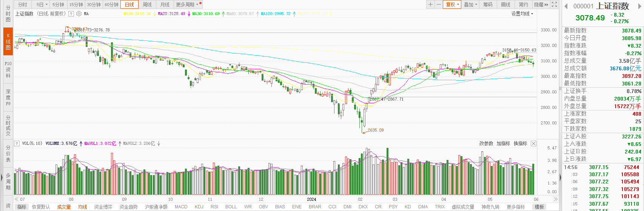
Task: Select WR indicator
Action: tap(248, 207)
